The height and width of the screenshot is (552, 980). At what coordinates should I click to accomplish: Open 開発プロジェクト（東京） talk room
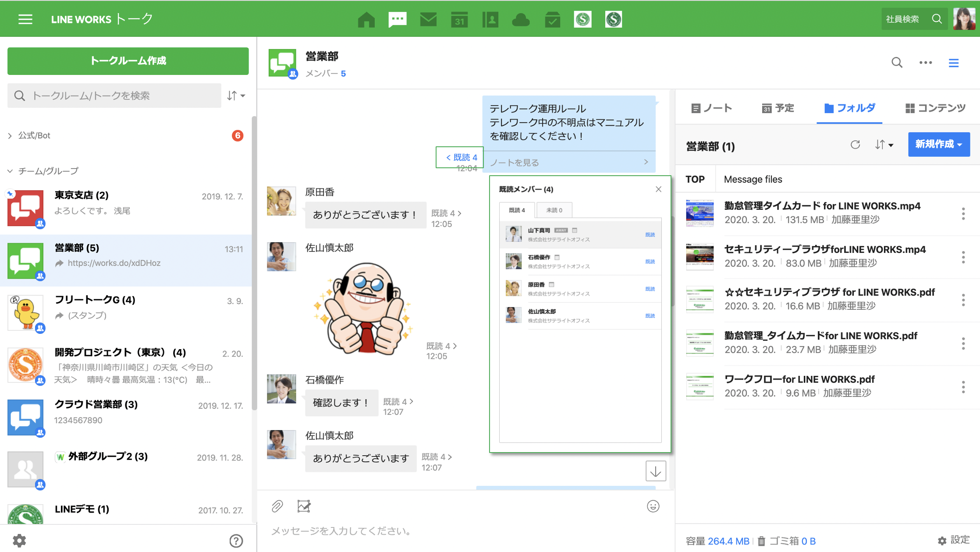(x=126, y=365)
